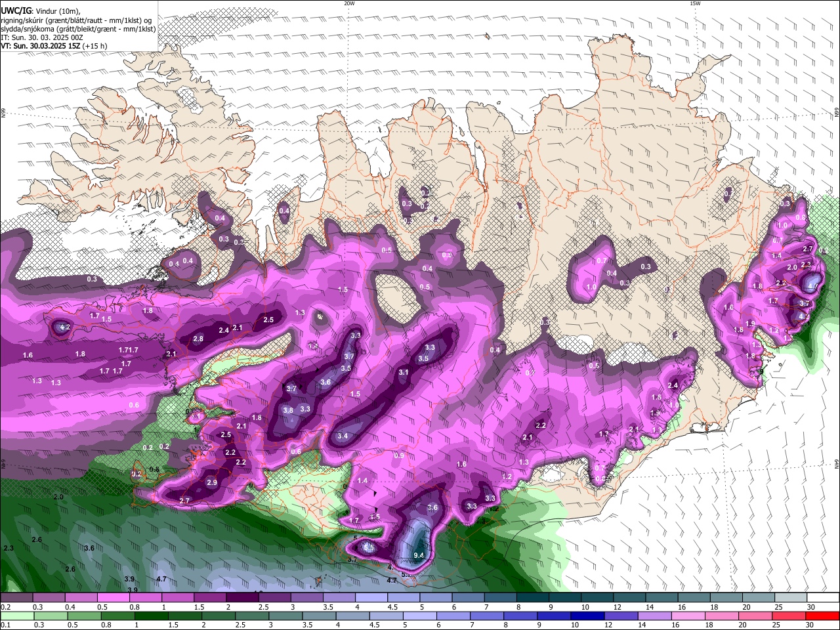Viewport: 840px width, 630px height.
Task: Click the 64N latitude label on right edge
Action: [x=837, y=464]
